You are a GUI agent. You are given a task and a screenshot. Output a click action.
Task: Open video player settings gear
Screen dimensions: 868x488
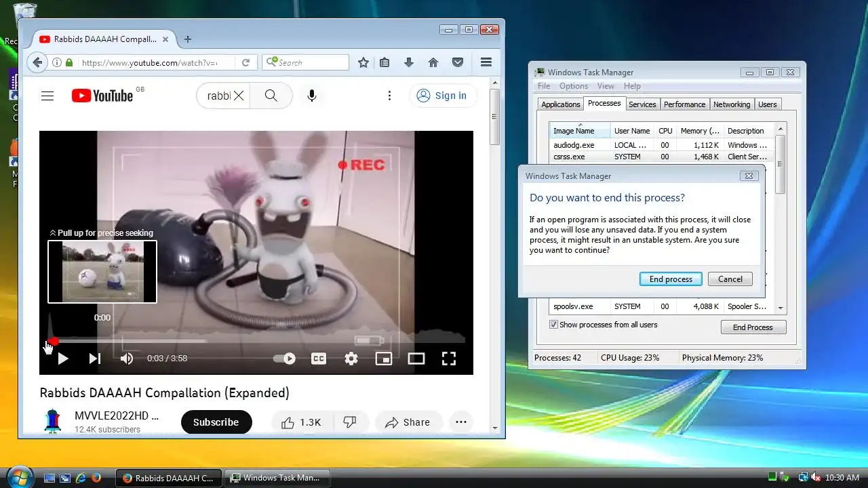coord(351,359)
